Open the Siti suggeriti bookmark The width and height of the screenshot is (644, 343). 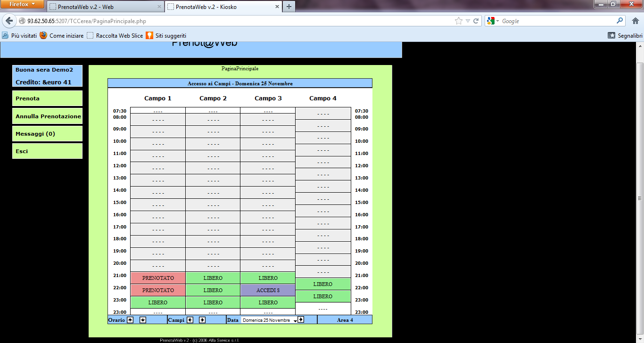tap(166, 35)
